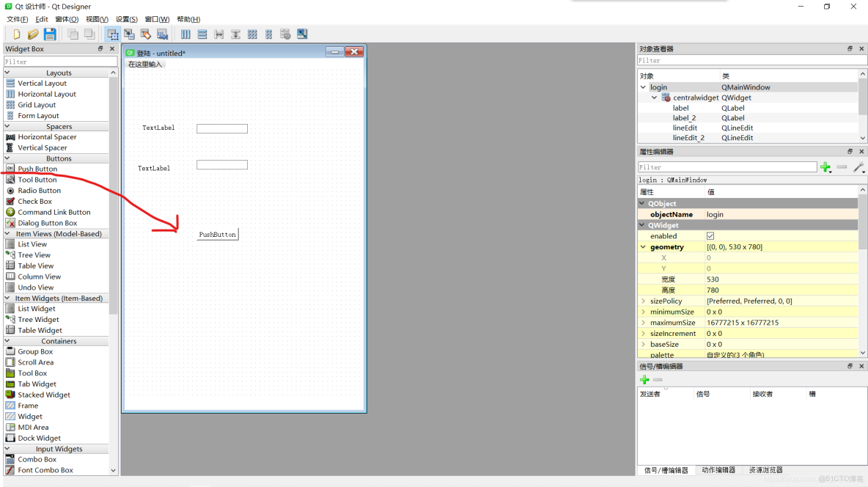Click the Lay Out in a Grid icon
Screen dimensions: 868x487
pyautogui.click(x=251, y=34)
